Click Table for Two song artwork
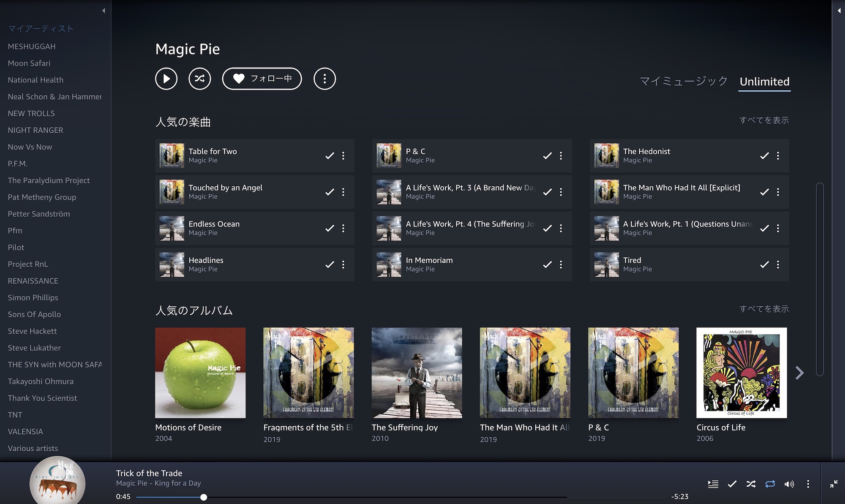This screenshot has width=845, height=504. coord(172,155)
